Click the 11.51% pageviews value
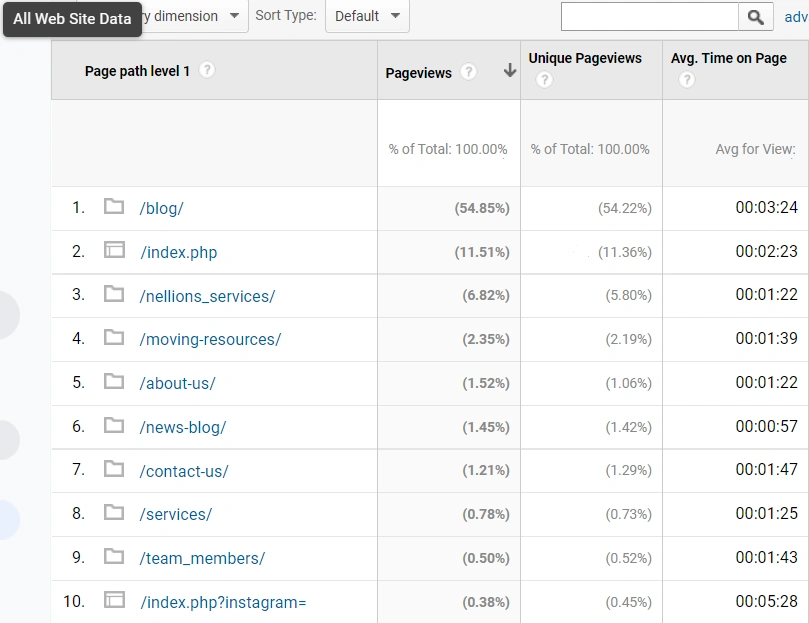809x623 pixels. (x=482, y=252)
